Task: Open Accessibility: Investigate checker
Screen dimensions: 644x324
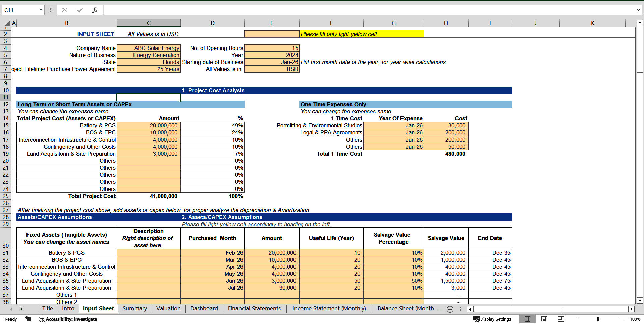Action: click(x=68, y=319)
